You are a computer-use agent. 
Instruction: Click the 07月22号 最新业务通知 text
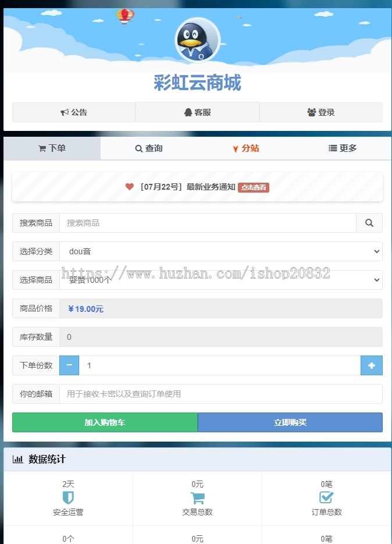coord(188,187)
